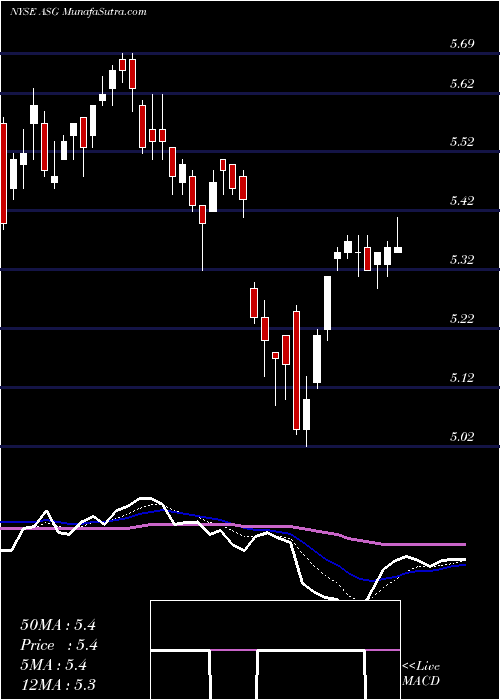The height and width of the screenshot is (700, 500).
Task: Select the 5.32 price level label
Action: [x=462, y=259]
